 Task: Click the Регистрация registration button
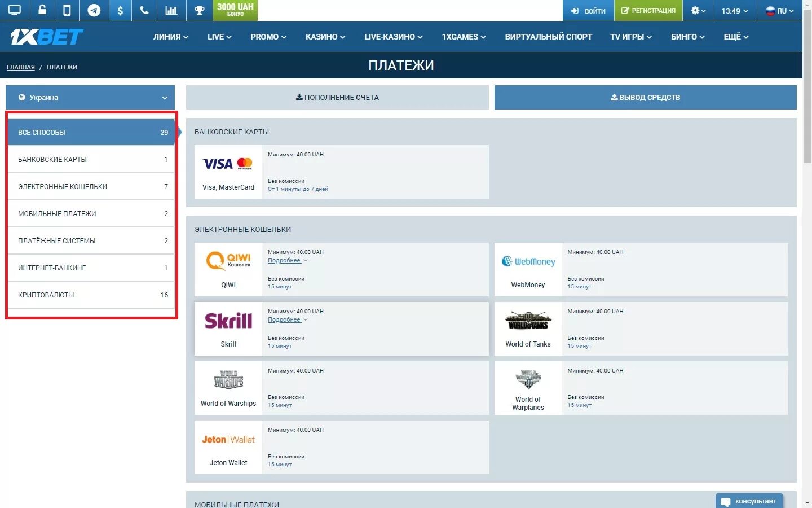(648, 10)
